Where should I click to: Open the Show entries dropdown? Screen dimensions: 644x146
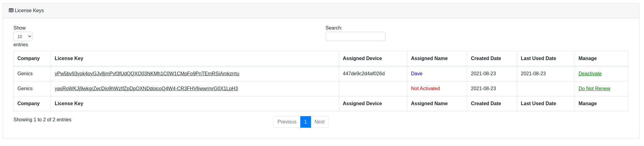pyautogui.click(x=23, y=37)
